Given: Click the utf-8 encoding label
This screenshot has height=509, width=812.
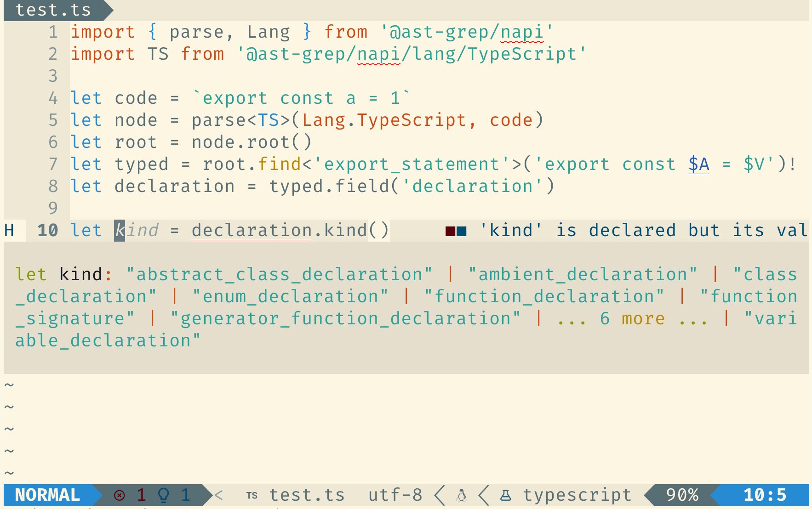Looking at the screenshot, I should (x=395, y=495).
